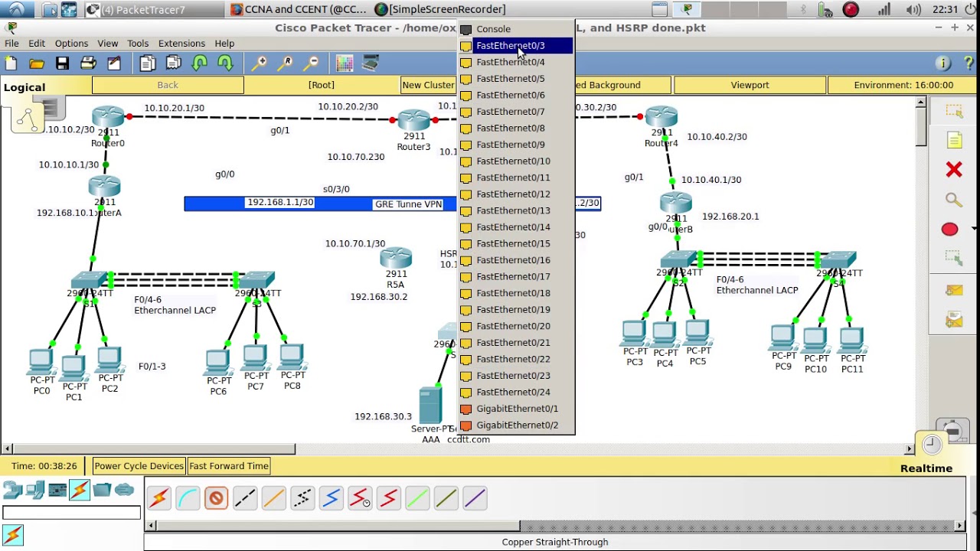Click the device search input field
The height and width of the screenshot is (551, 980).
coord(71,514)
